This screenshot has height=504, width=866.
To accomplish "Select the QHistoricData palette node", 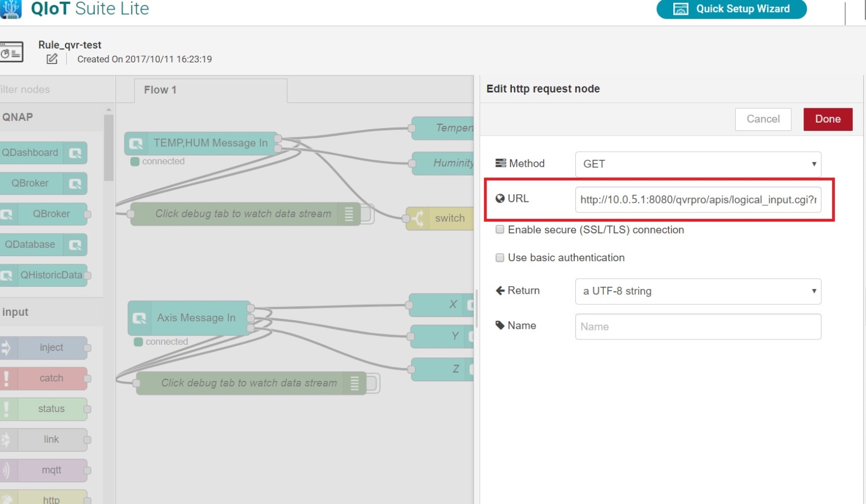I will (x=43, y=275).
